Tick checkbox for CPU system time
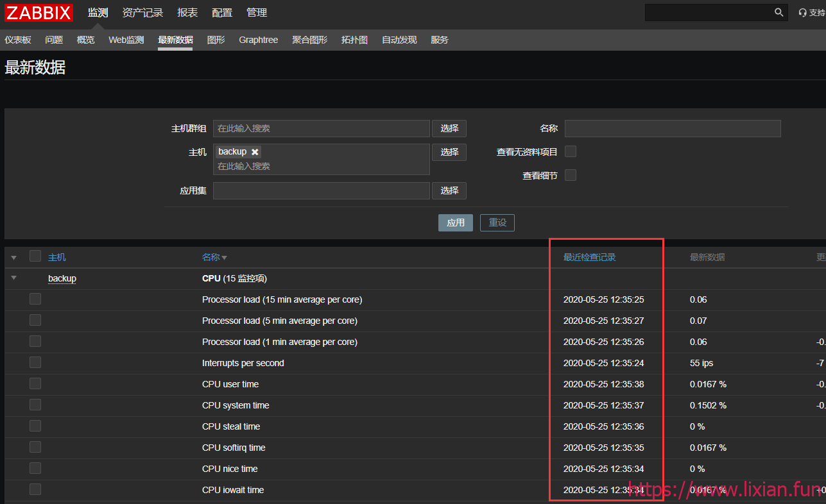Image resolution: width=826 pixels, height=504 pixels. (x=35, y=405)
